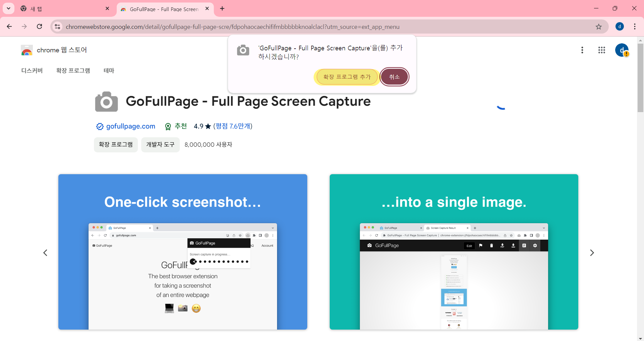Click the browser back arrow

[x=9, y=27]
